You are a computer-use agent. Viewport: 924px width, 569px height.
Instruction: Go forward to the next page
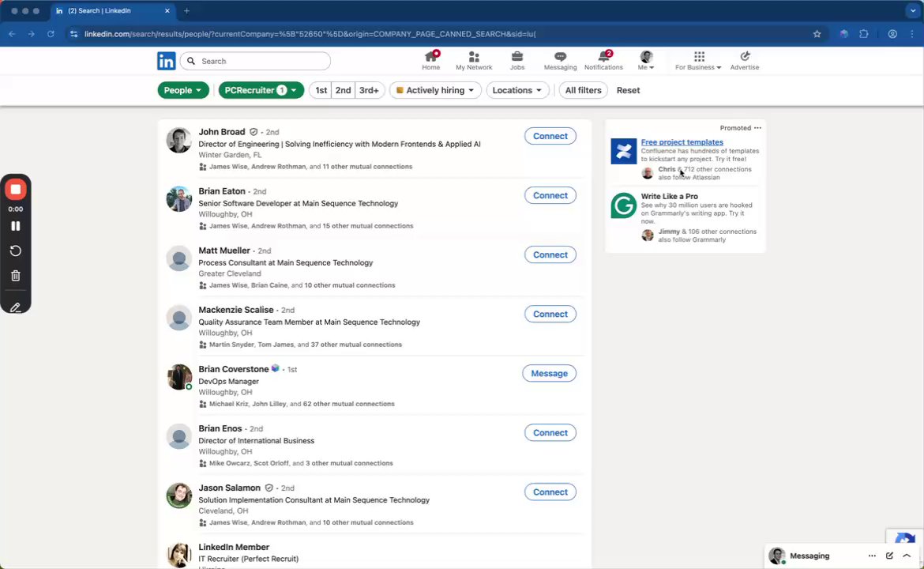click(x=32, y=34)
